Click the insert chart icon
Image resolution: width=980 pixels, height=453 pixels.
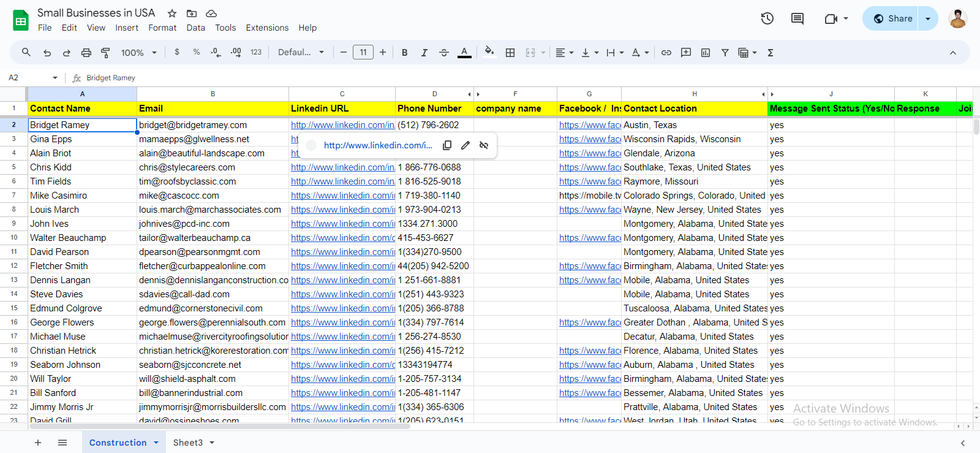[x=706, y=53]
